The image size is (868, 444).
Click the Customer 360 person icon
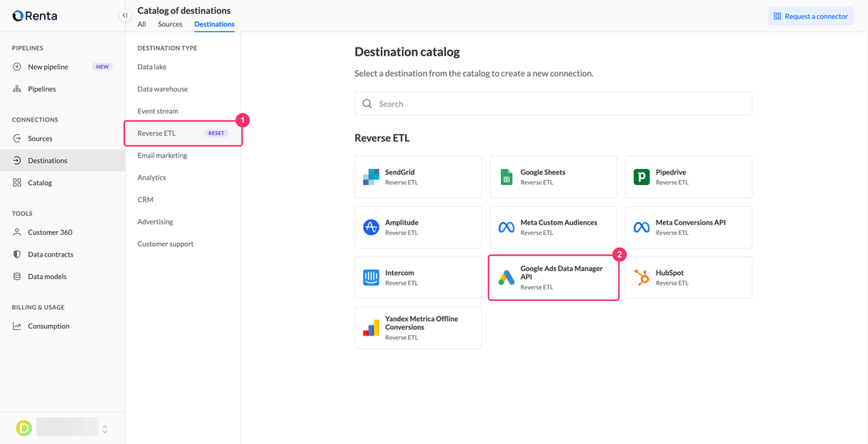point(17,232)
